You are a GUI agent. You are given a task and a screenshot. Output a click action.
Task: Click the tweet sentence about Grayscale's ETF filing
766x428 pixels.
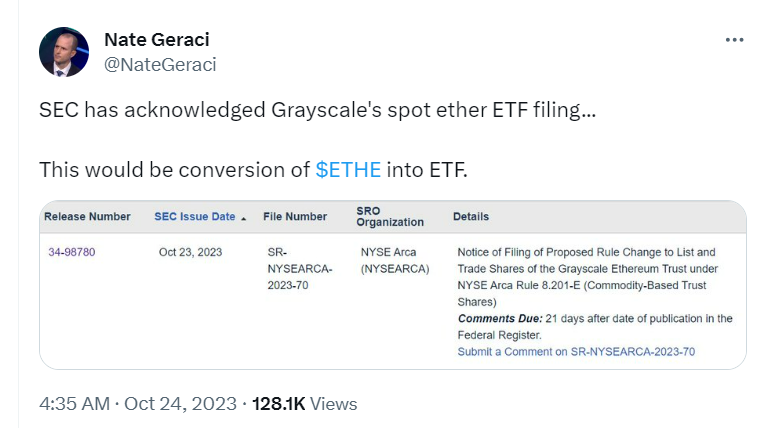[x=317, y=110]
